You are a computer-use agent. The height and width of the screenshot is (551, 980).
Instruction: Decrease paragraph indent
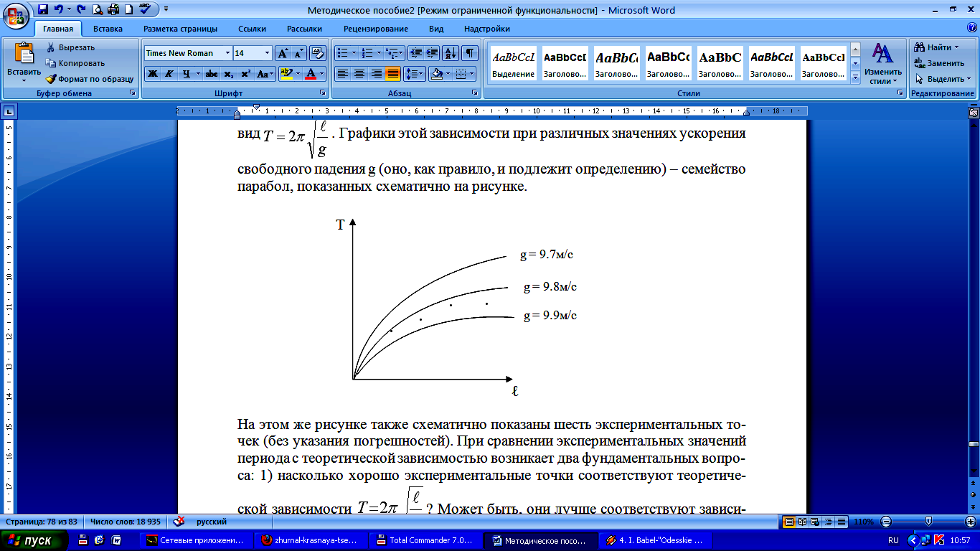(416, 53)
